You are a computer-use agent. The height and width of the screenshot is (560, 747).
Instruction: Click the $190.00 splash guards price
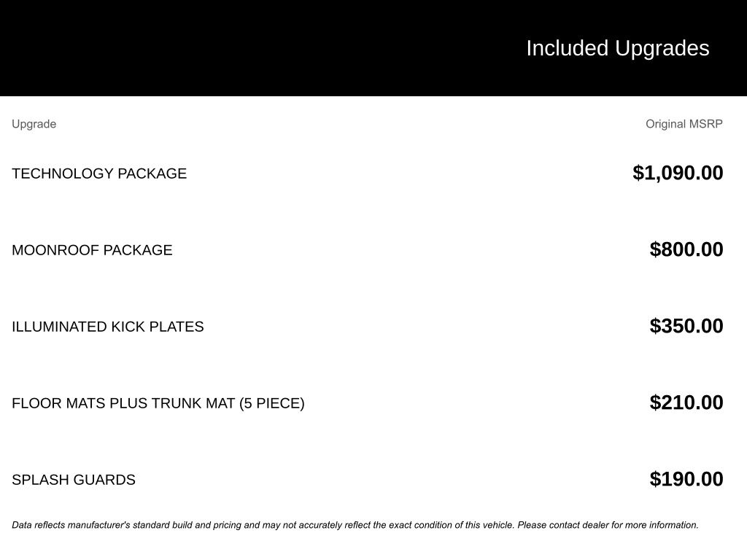(x=686, y=479)
